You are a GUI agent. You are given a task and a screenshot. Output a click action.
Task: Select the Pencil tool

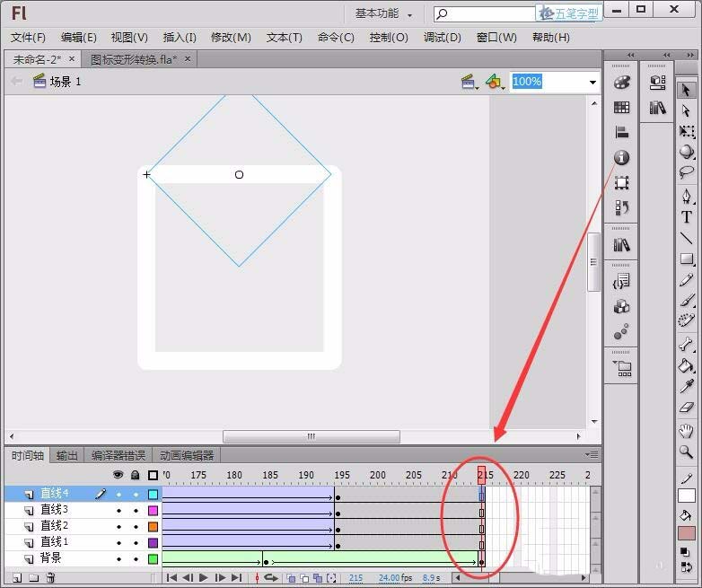click(x=686, y=280)
